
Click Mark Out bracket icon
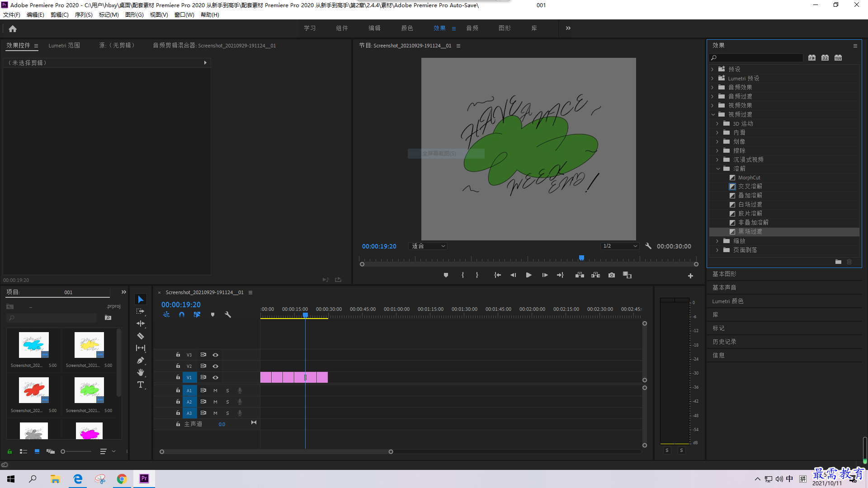click(x=477, y=275)
